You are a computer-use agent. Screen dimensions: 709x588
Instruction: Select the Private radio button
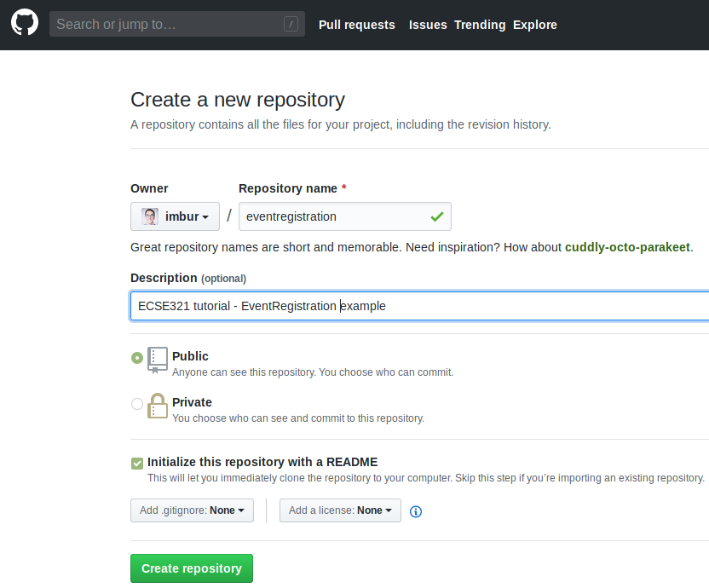tap(137, 404)
